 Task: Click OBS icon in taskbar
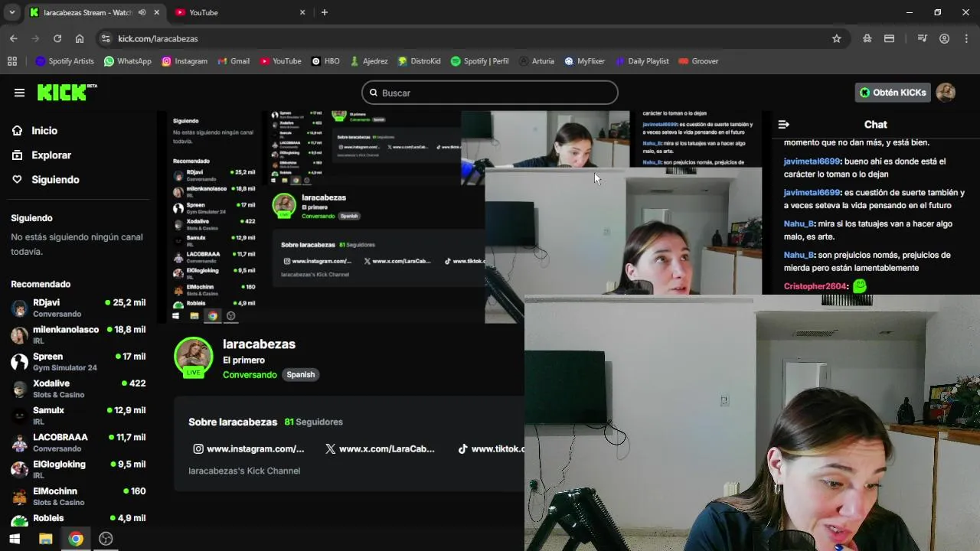pos(106,539)
